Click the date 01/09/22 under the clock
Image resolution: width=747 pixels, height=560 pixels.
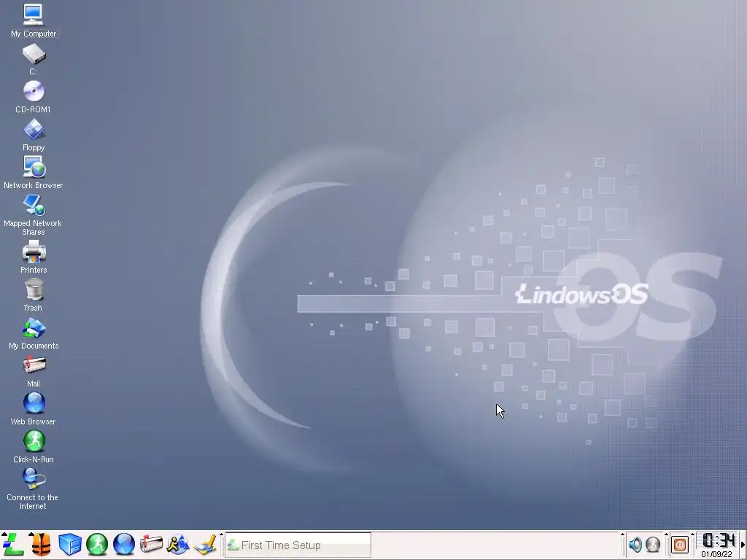(716, 554)
